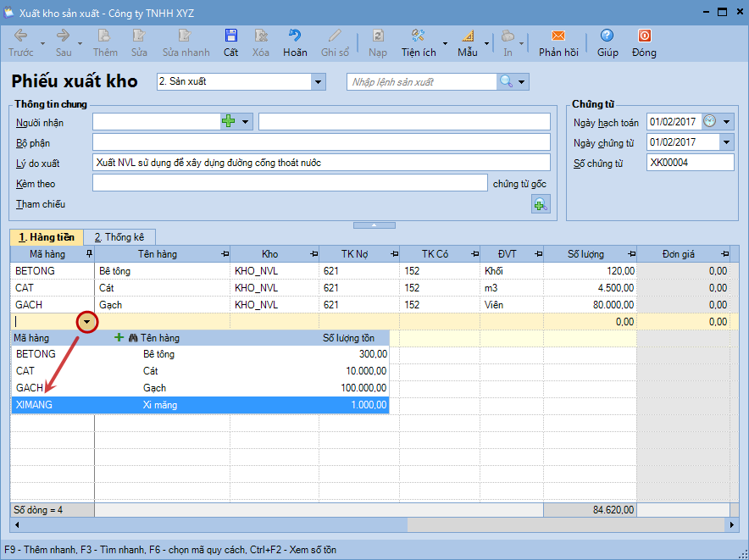
Task: Pin the Mã hàng column header
Action: tap(89, 254)
